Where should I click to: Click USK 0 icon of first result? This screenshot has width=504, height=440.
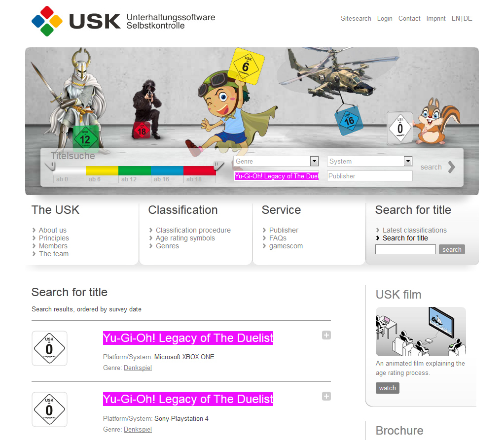(49, 348)
